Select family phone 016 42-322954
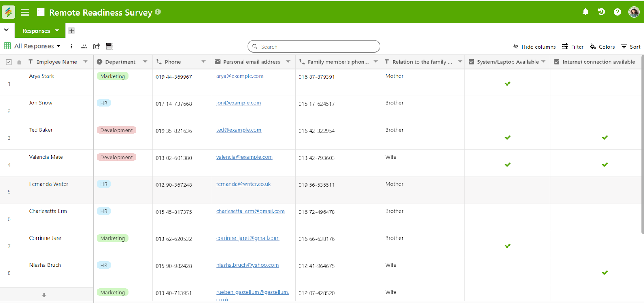Screen dimensions: 644x303 click(x=317, y=131)
